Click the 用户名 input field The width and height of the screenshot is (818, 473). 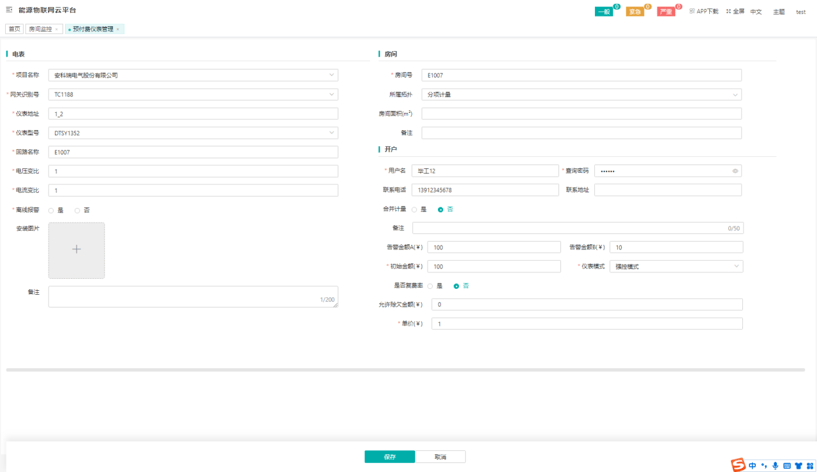coord(485,171)
